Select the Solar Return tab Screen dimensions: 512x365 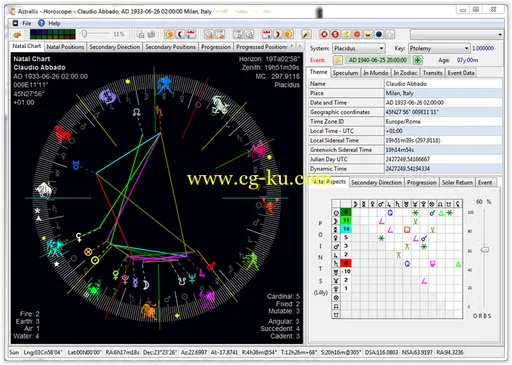[x=457, y=182]
